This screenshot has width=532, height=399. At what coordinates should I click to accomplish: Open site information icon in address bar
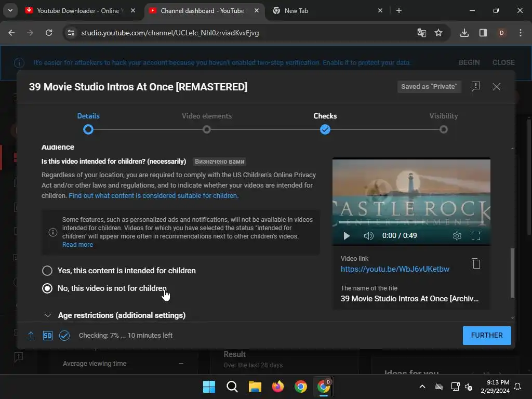click(x=71, y=33)
